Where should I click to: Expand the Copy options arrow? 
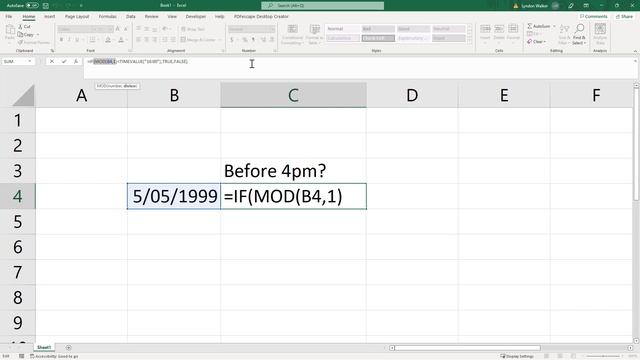[x=38, y=35]
